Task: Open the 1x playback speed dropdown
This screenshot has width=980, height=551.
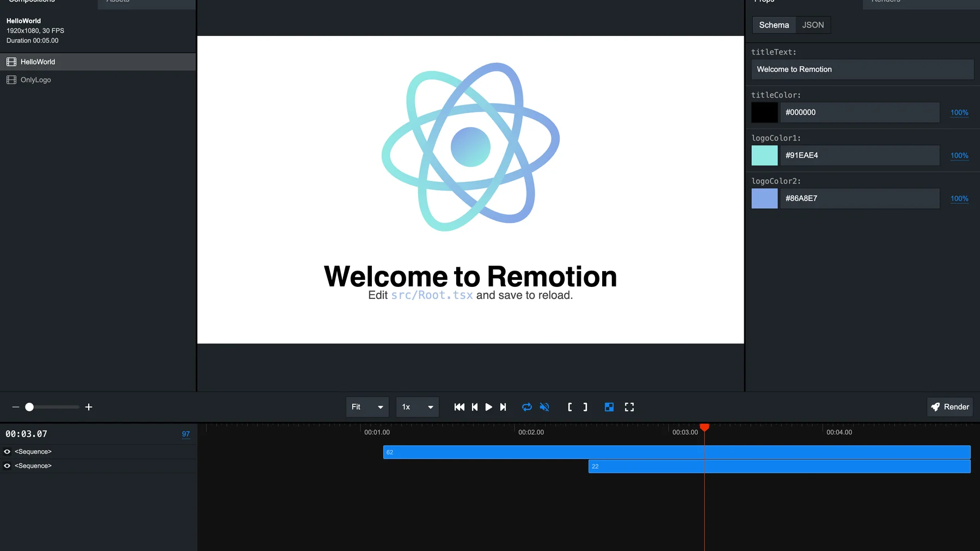Action: (x=416, y=407)
